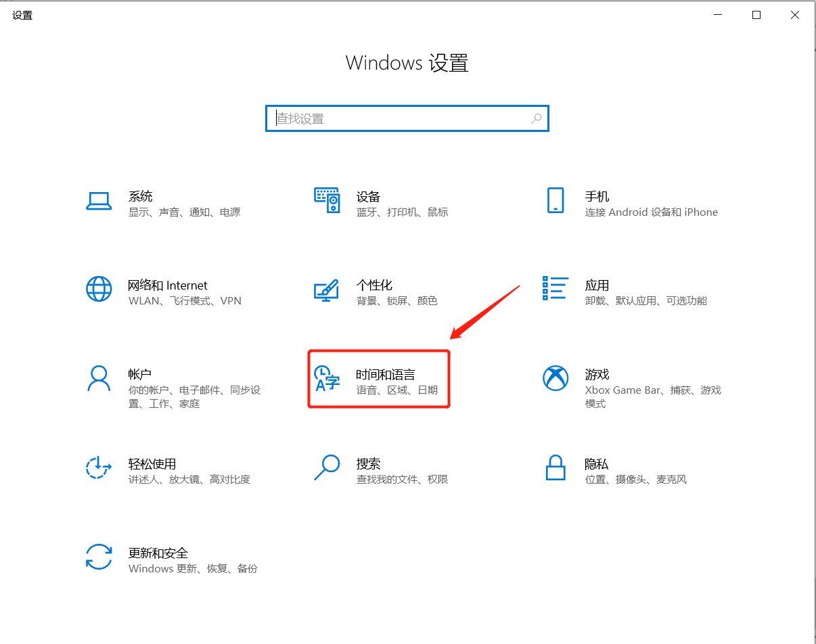Open 网络和 Internet globe icon
816x644 pixels.
(99, 290)
